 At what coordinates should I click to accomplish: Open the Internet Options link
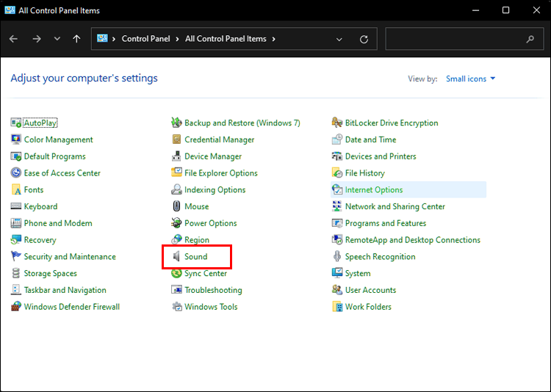tap(374, 189)
